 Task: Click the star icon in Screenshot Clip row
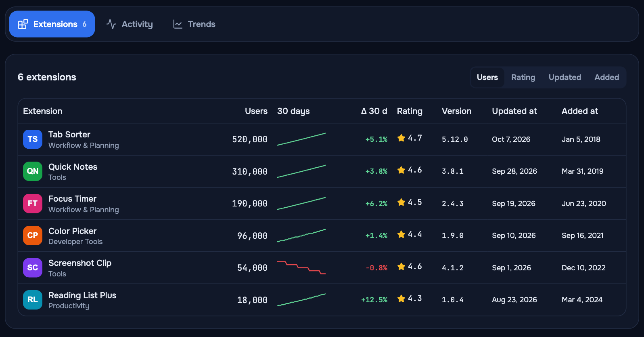pyautogui.click(x=401, y=267)
